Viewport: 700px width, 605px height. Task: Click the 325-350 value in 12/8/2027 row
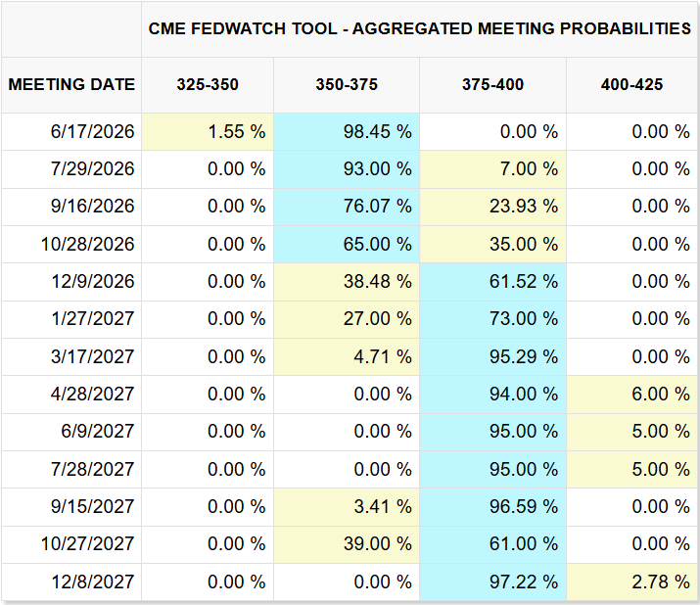click(208, 582)
